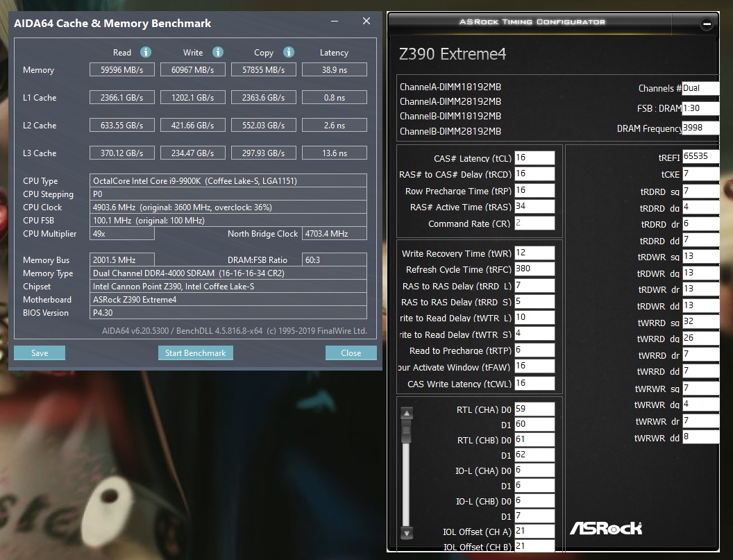Click the IO-L (CHA) D0 field
The width and height of the screenshot is (733, 560).
tap(534, 470)
